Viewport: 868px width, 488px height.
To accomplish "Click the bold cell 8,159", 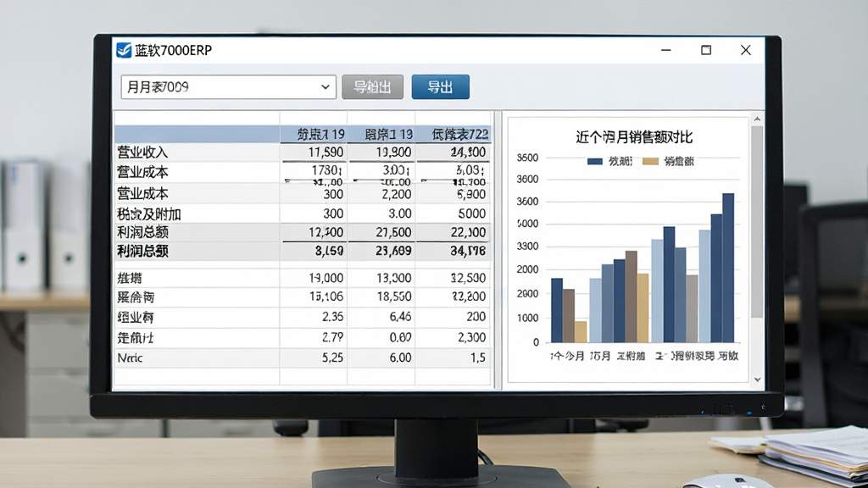I will (329, 251).
